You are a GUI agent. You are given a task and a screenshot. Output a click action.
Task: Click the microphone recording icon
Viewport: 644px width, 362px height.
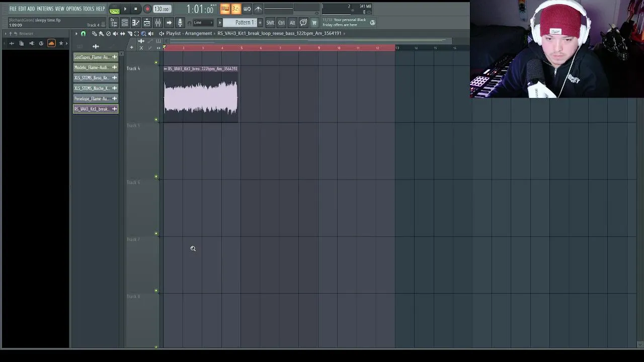[x=180, y=23]
